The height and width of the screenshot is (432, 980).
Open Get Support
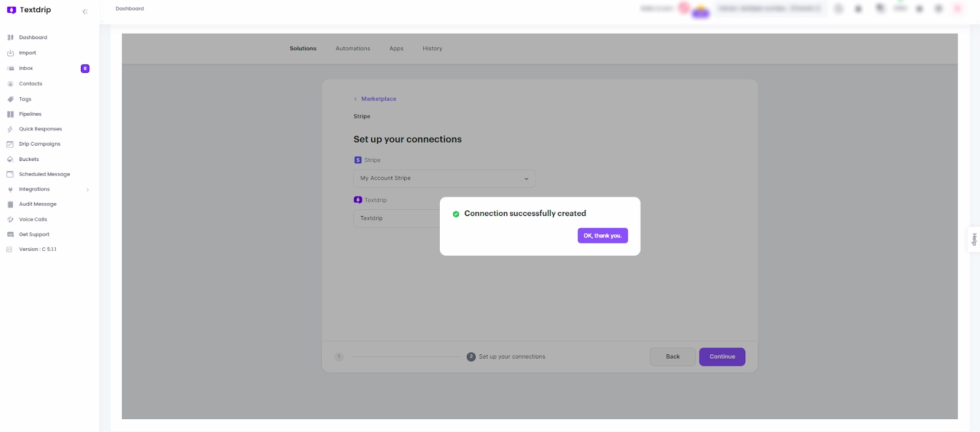click(34, 234)
